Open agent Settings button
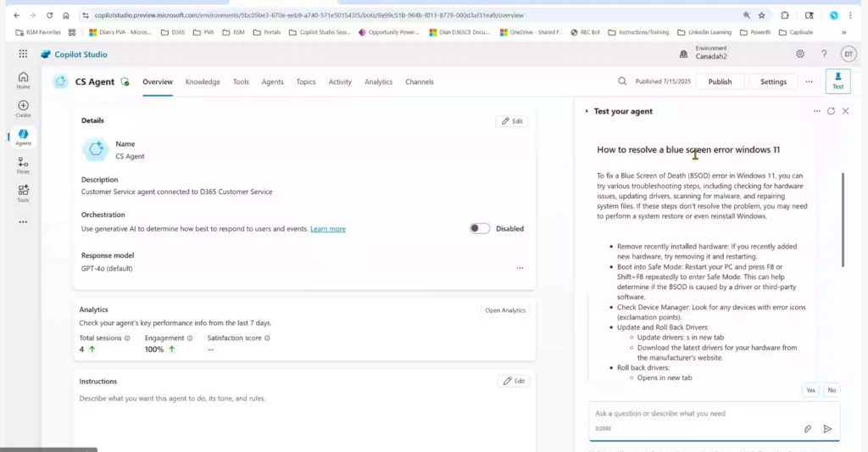Viewport: 868px width, 452px height. tap(773, 81)
